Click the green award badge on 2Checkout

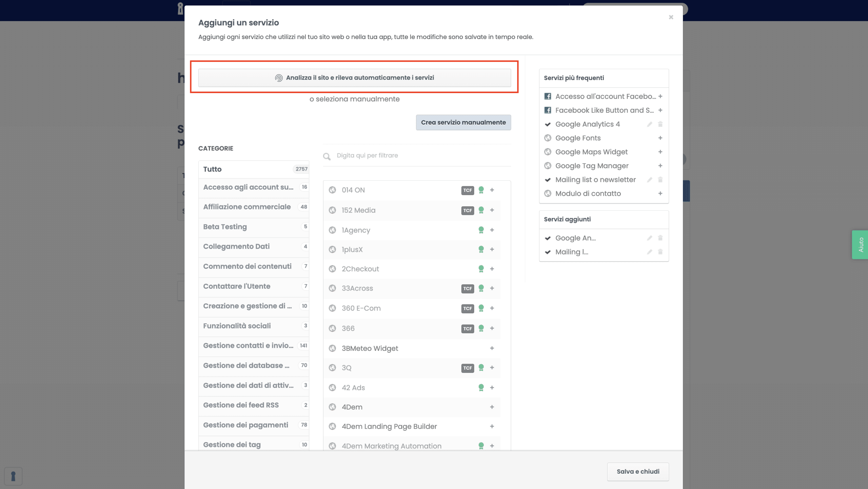click(x=481, y=269)
